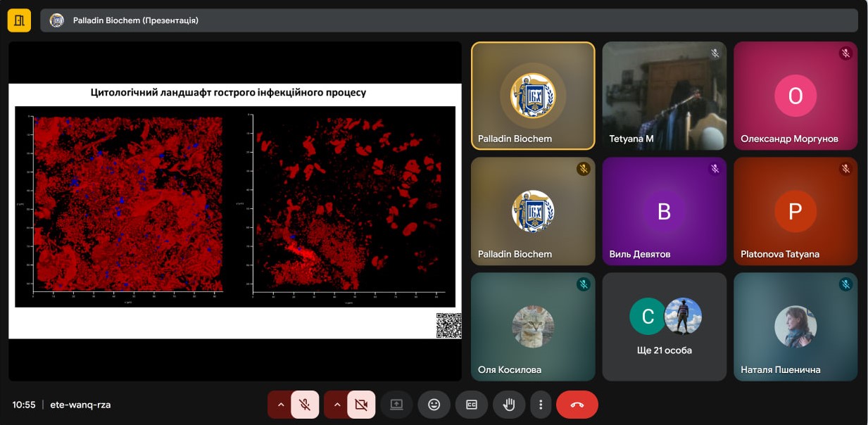This screenshot has width=868, height=425.
Task: Click the present screen icon
Action: click(x=396, y=405)
